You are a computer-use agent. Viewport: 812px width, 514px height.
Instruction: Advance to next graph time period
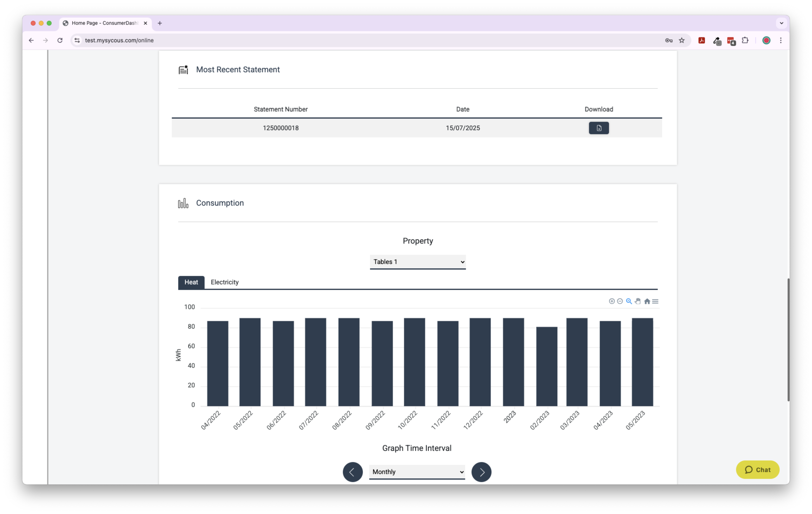(481, 471)
